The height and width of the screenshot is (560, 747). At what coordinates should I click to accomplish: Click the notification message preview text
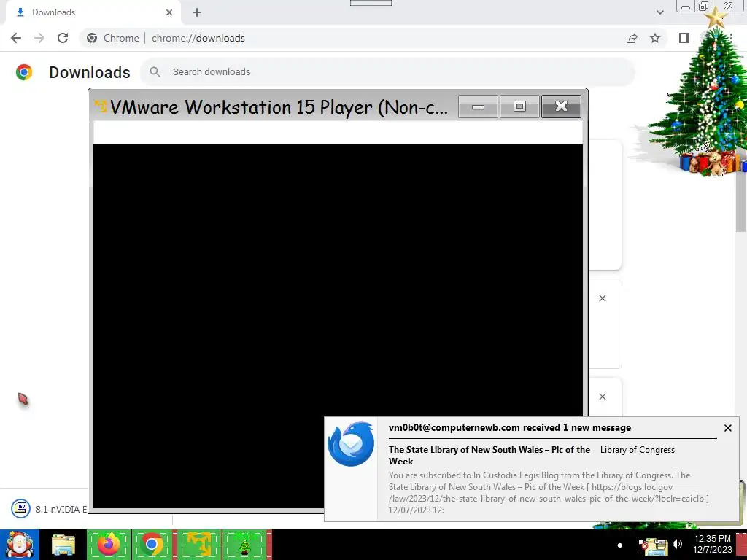548,492
